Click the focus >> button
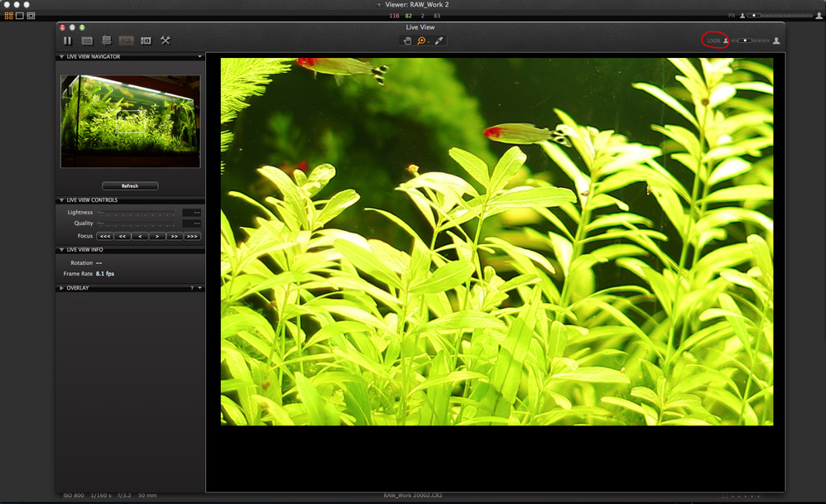 click(x=175, y=236)
